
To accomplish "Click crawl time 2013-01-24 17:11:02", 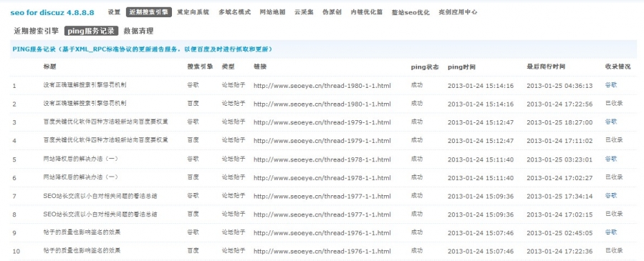I will point(559,141).
